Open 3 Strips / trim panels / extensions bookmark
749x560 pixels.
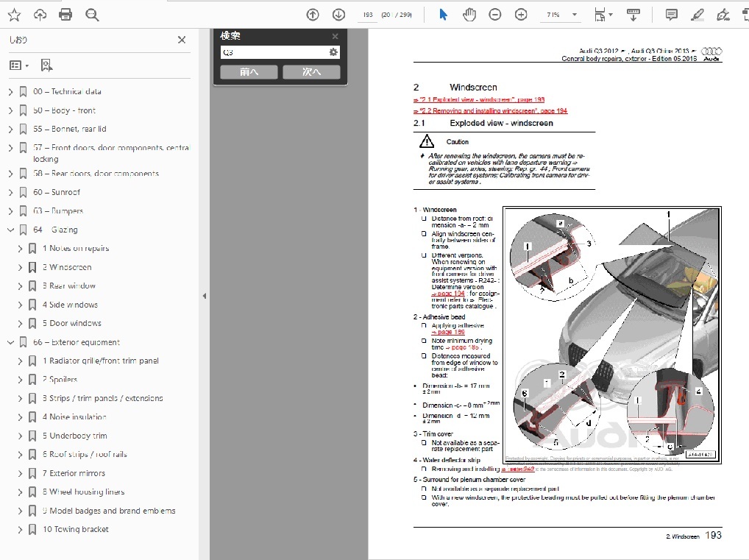[102, 398]
